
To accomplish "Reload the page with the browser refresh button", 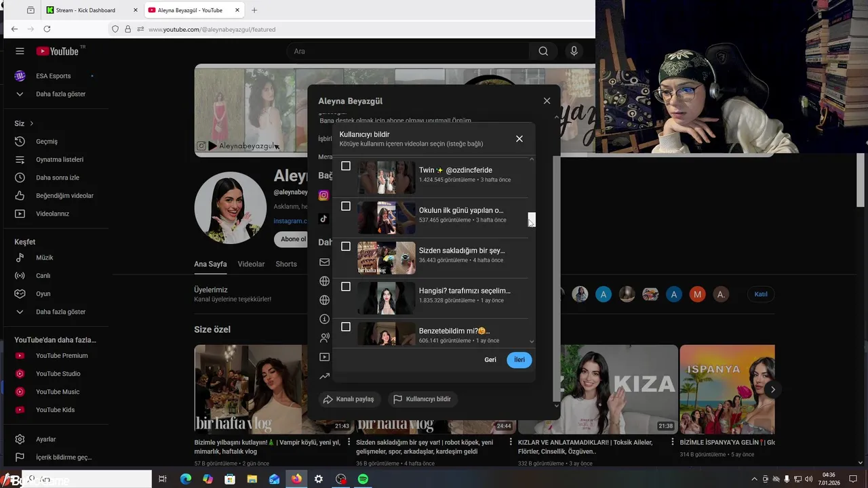I will tap(47, 29).
